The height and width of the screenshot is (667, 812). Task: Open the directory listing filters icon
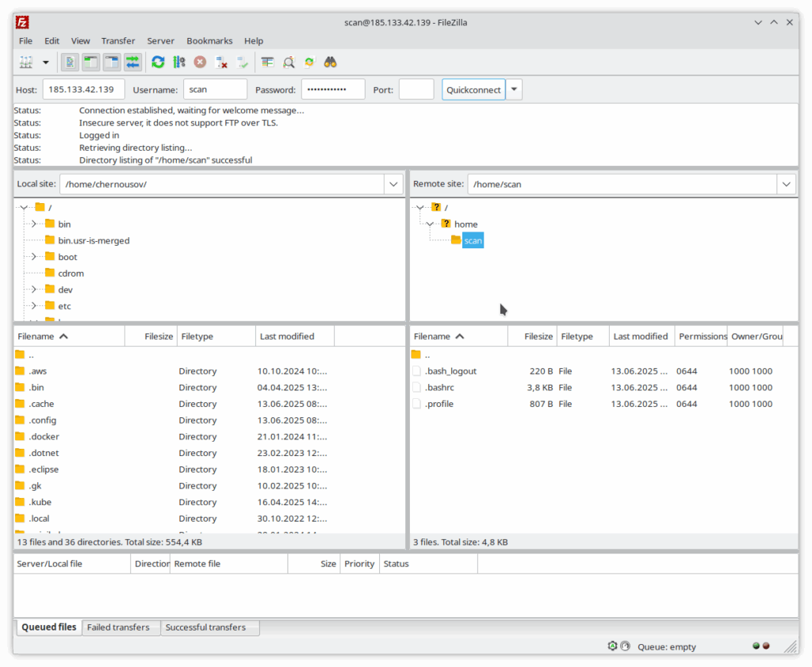(x=268, y=62)
